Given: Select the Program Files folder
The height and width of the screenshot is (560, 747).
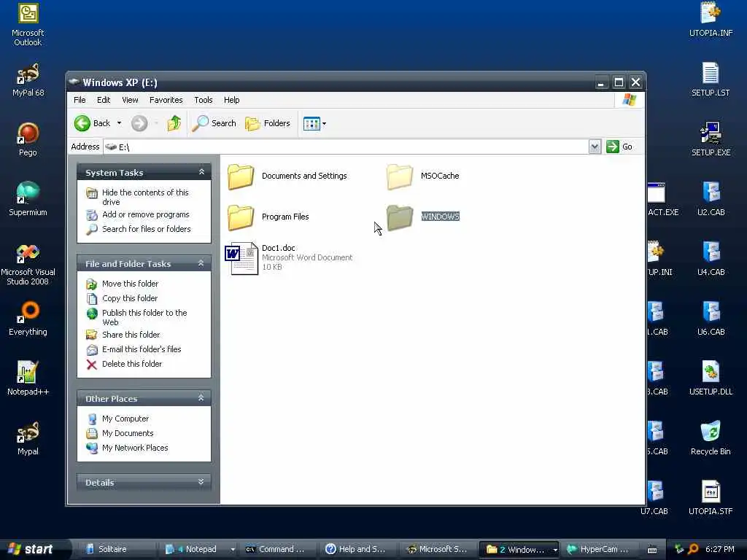Looking at the screenshot, I should pos(268,217).
